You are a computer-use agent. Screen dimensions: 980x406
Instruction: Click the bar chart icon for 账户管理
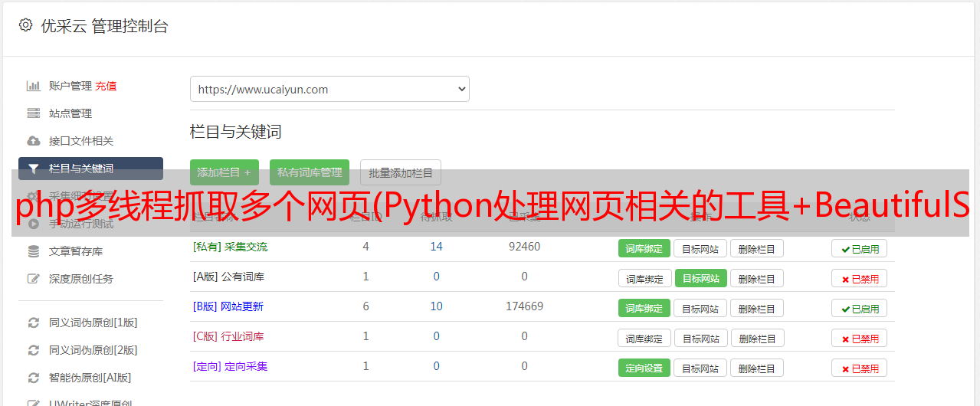[x=33, y=86]
